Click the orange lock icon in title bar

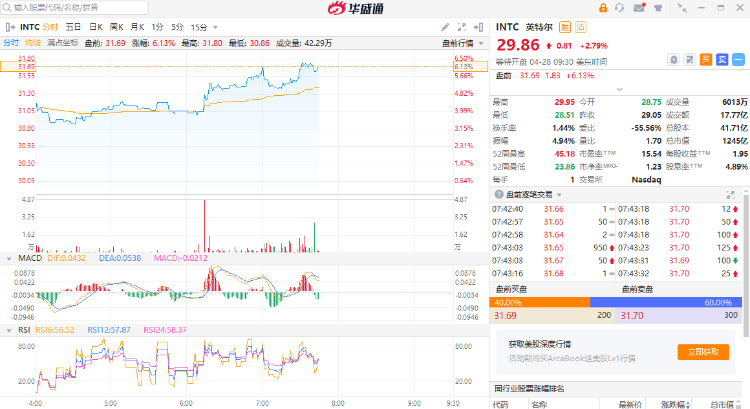tap(603, 8)
